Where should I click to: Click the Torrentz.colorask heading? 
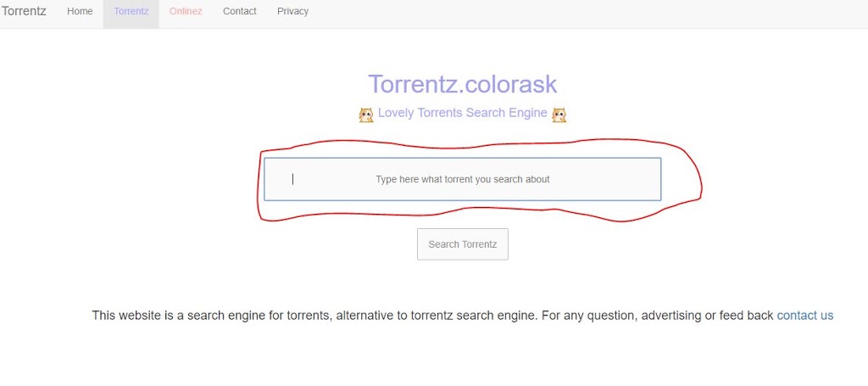coord(463,84)
